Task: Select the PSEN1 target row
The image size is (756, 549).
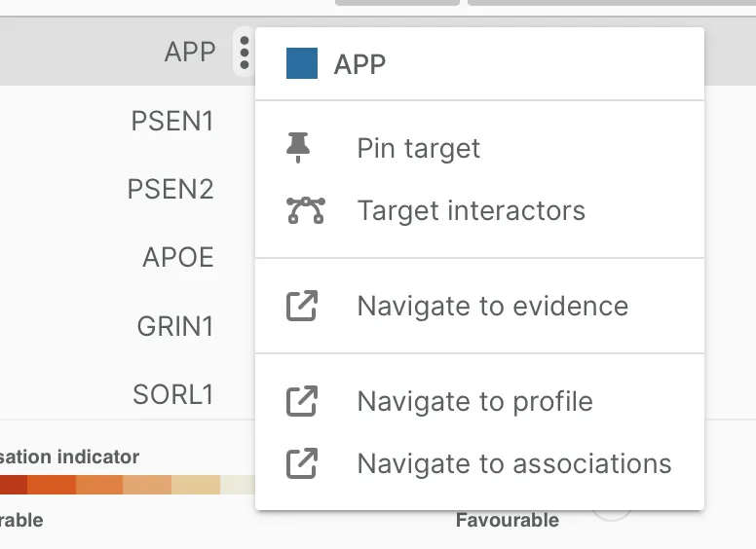Action: [172, 121]
